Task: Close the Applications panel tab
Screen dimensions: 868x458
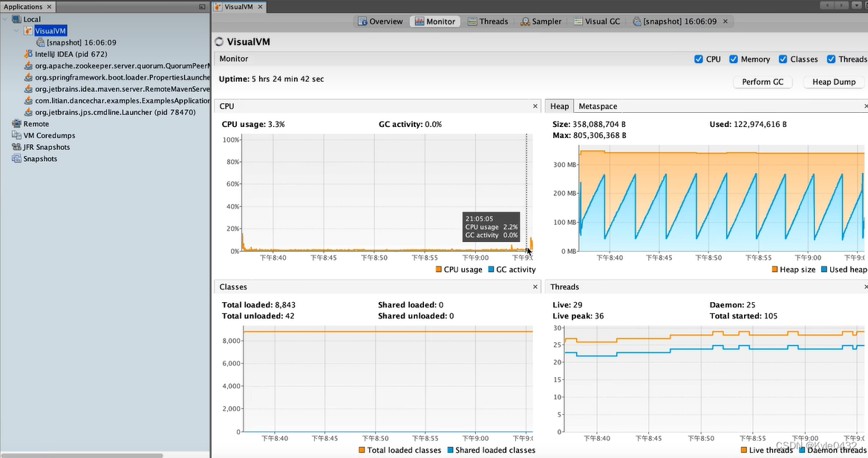Action: (49, 7)
